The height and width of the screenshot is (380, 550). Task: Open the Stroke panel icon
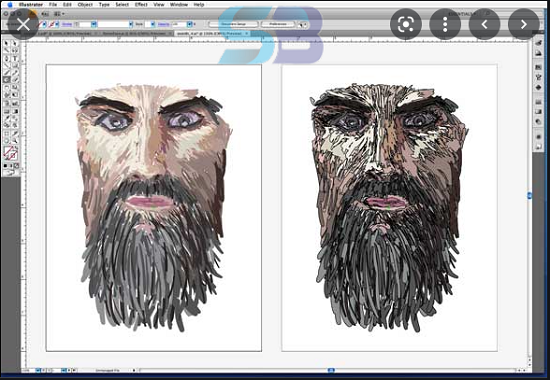click(538, 102)
